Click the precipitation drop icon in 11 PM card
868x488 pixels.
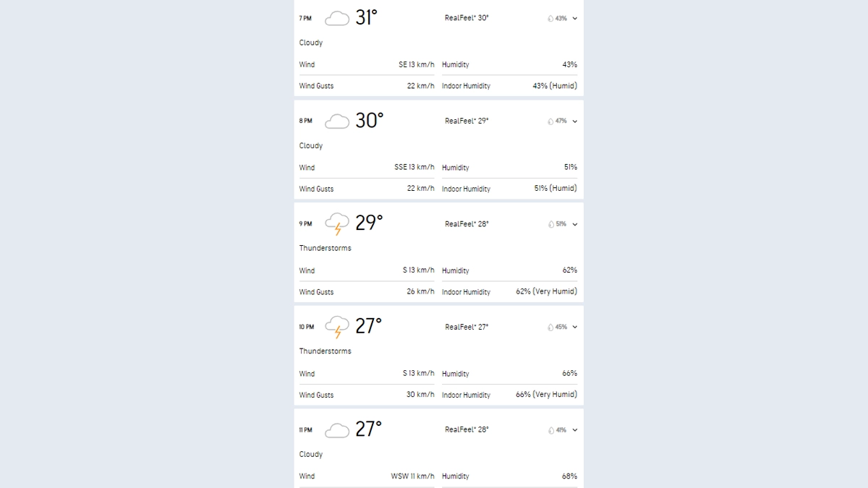coord(550,430)
